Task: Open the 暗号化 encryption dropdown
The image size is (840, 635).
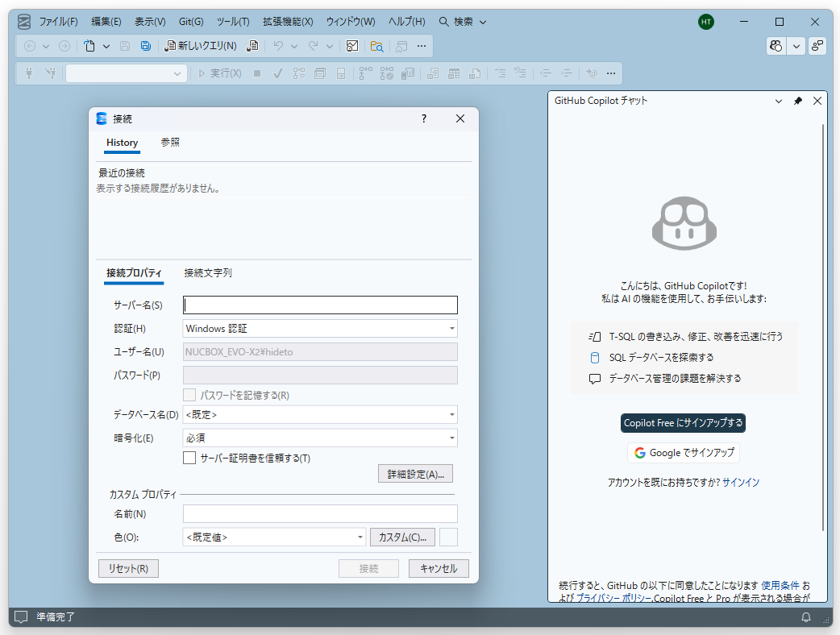Action: click(x=319, y=438)
